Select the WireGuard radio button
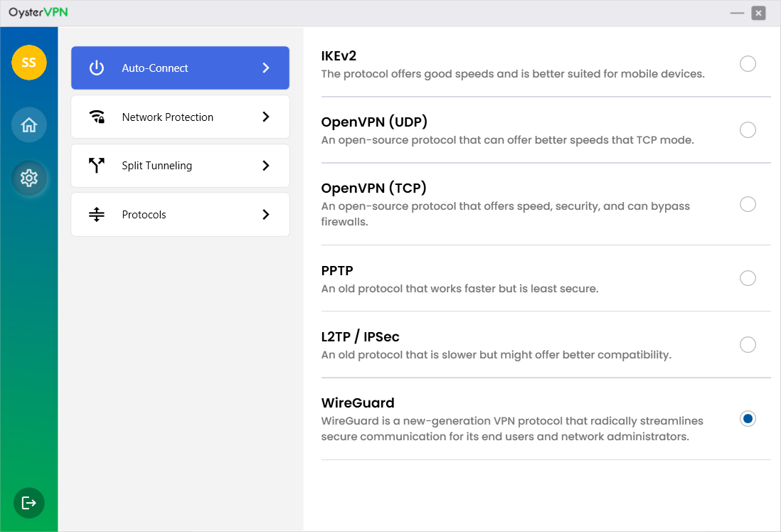Screen dimensions: 781x532 tap(748, 419)
